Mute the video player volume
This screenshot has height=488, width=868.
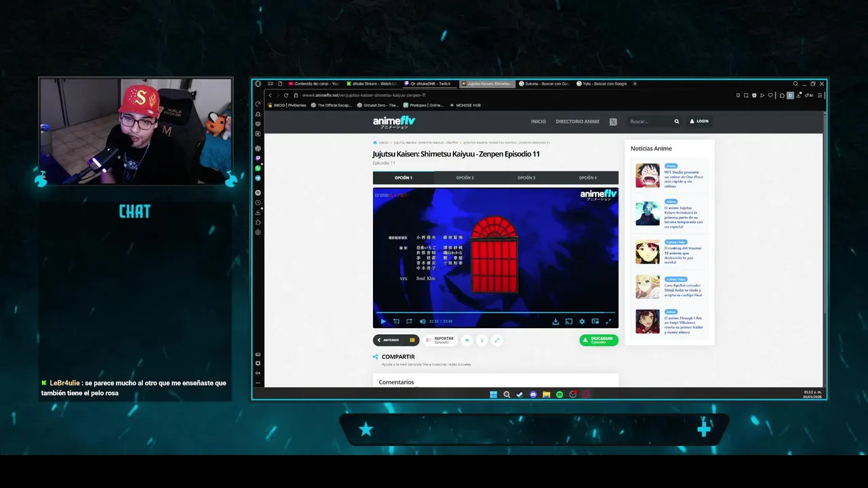point(422,321)
